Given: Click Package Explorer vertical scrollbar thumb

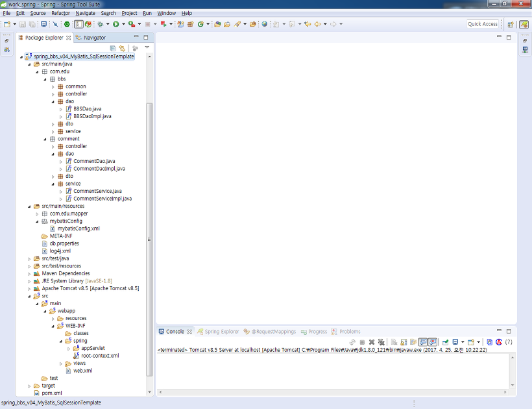Looking at the screenshot, I should point(149,240).
